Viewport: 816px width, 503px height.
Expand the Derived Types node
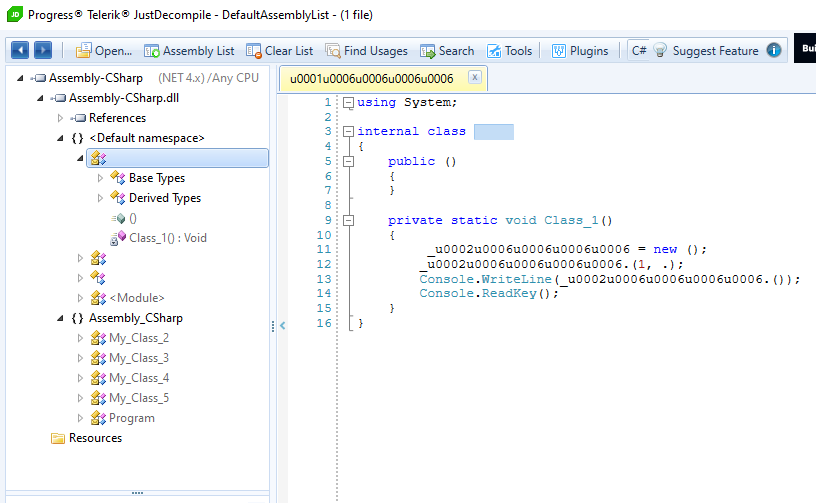100,198
